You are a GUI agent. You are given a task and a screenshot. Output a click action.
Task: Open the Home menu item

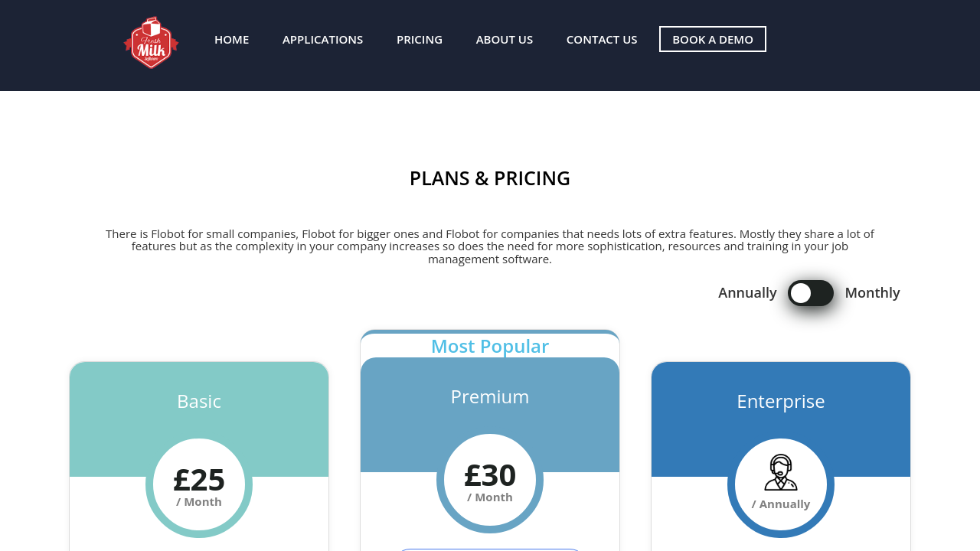tap(231, 40)
